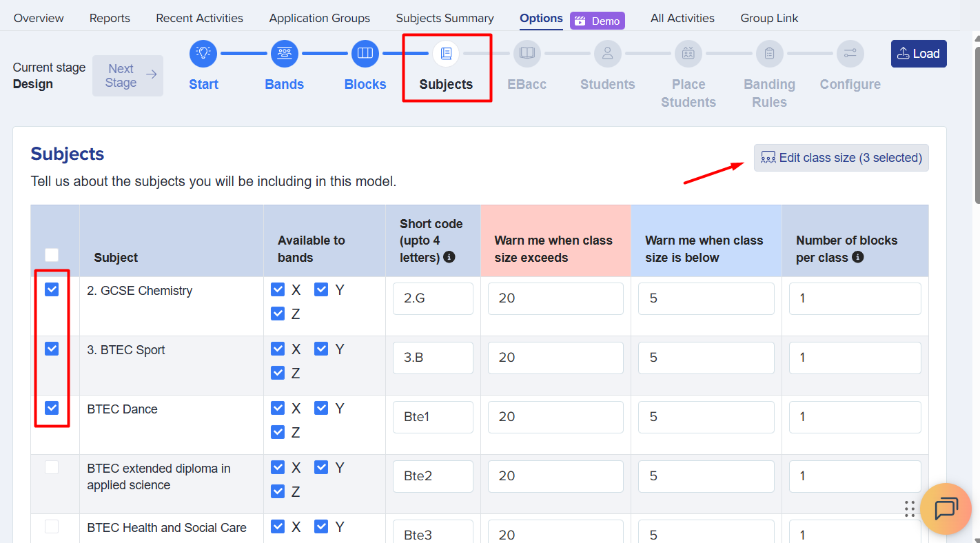This screenshot has height=543, width=980.
Task: Open the Subjects Summary tab
Action: (445, 19)
